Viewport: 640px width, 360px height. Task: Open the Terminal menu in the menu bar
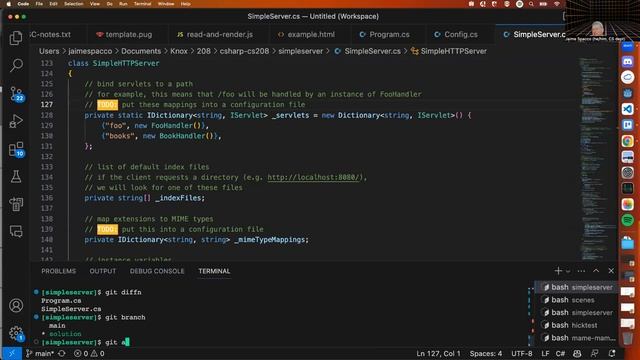(x=142, y=4)
